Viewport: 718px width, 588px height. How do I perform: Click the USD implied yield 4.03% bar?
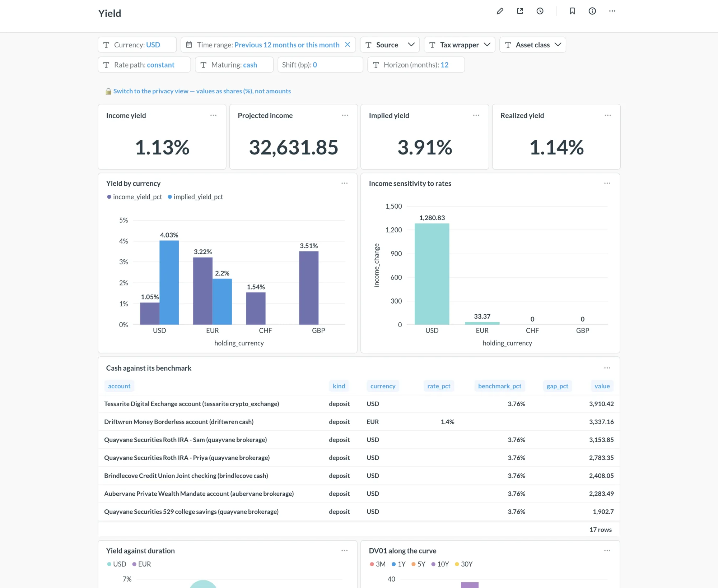tap(169, 282)
